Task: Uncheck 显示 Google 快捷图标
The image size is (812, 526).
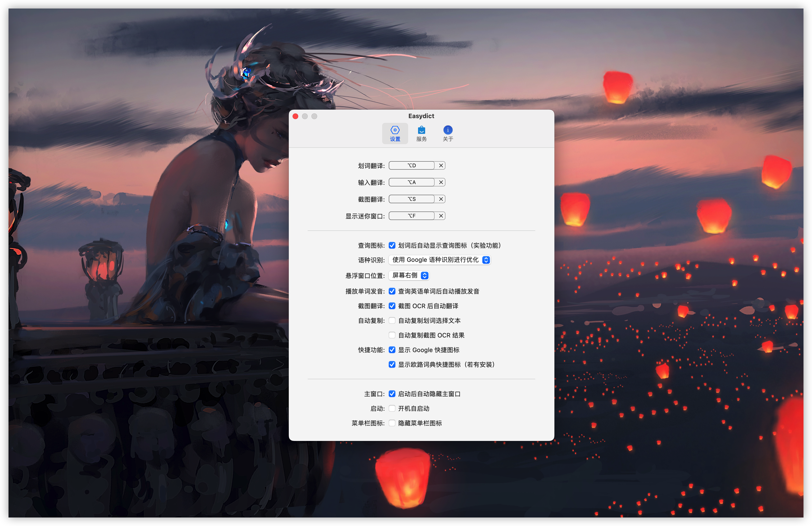Action: tap(392, 350)
